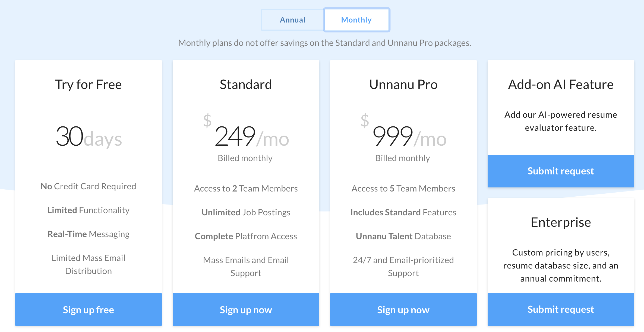Image resolution: width=644 pixels, height=332 pixels.
Task: Click Unlimited Job Postings feature text
Action: (246, 212)
